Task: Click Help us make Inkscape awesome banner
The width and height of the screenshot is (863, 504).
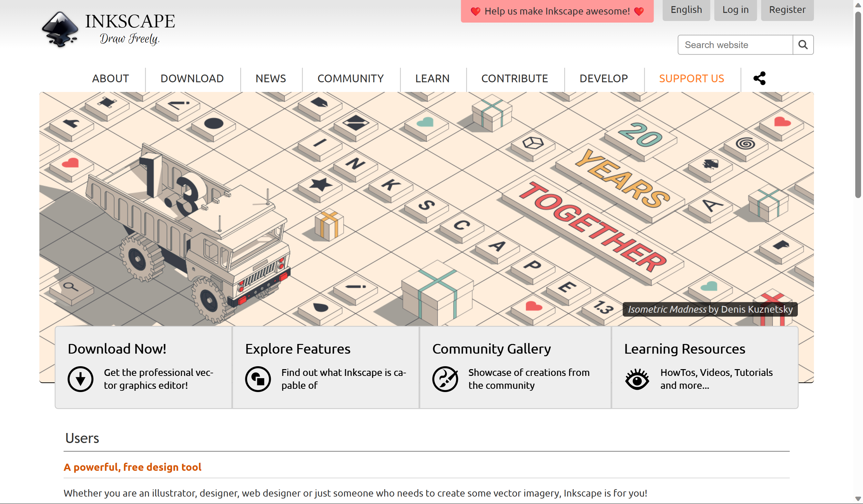Action: point(557,11)
